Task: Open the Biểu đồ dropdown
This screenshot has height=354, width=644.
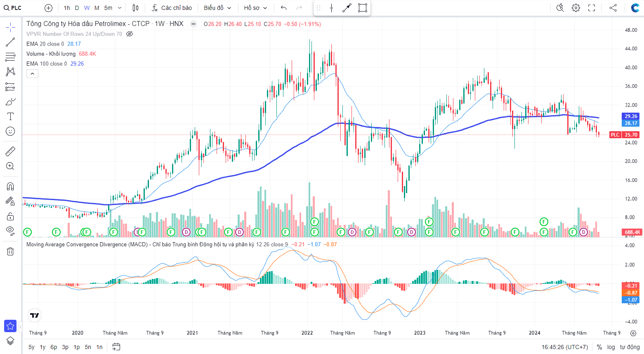Action: click(217, 8)
